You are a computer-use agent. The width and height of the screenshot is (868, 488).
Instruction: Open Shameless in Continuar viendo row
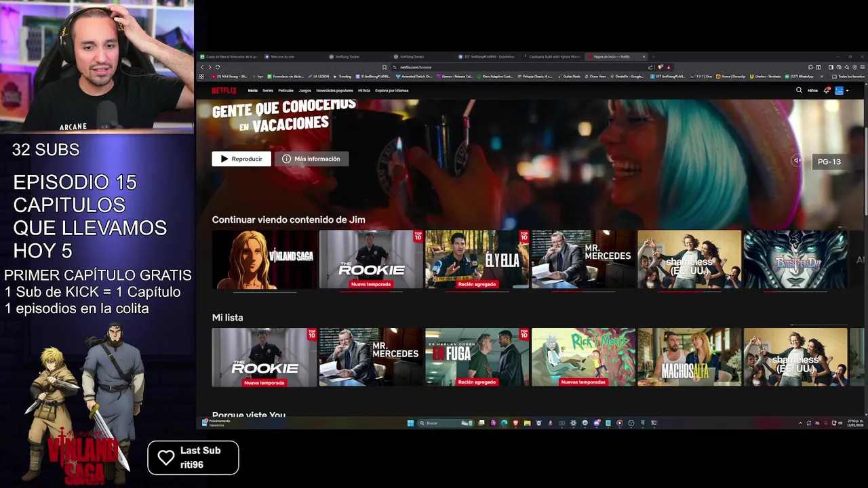689,260
